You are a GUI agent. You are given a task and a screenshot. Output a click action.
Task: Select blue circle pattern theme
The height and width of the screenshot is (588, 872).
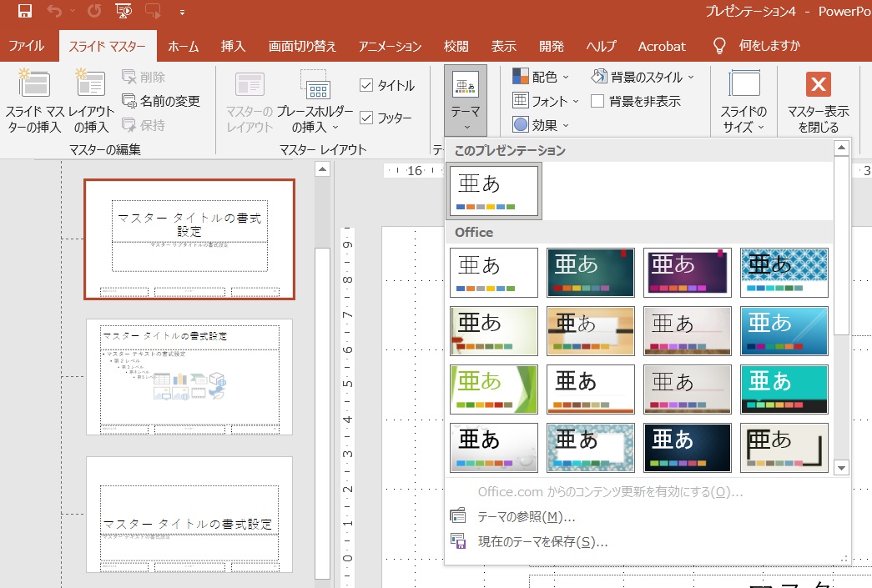[x=784, y=273]
